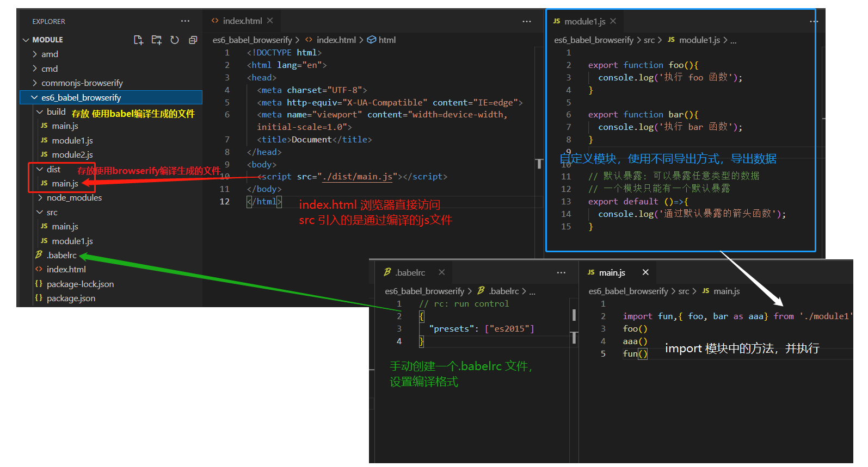Click line number 12 in index.html
Screen dimensions: 868x467
pyautogui.click(x=225, y=201)
